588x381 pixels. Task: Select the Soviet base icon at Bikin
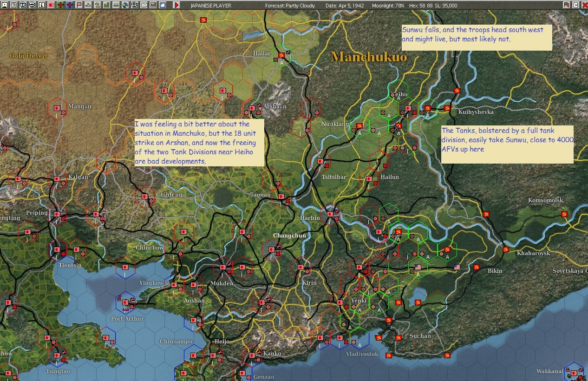pos(476,268)
